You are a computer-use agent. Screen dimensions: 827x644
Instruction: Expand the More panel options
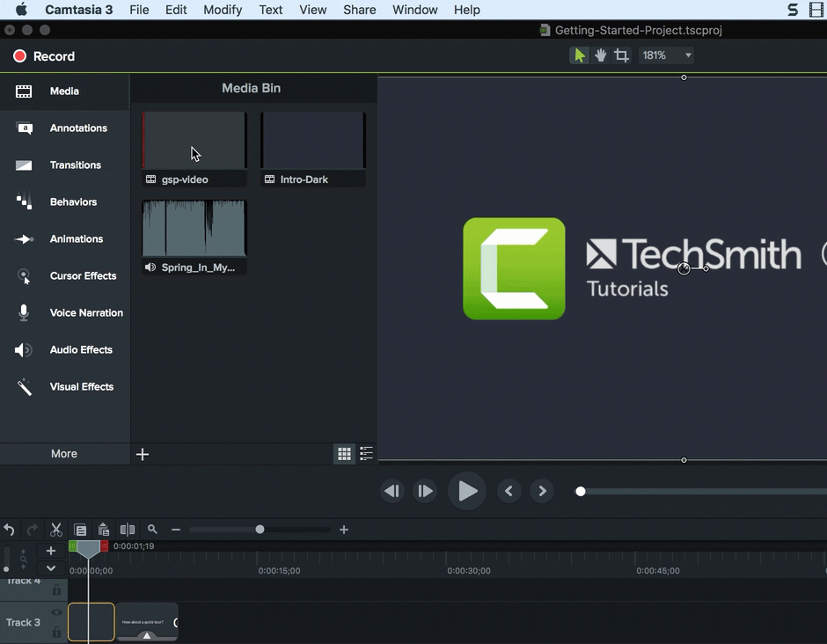[63, 453]
